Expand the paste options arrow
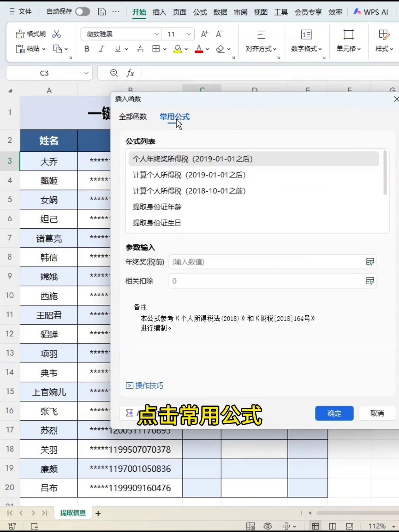Screen dimensions: 399x532 click(44, 49)
